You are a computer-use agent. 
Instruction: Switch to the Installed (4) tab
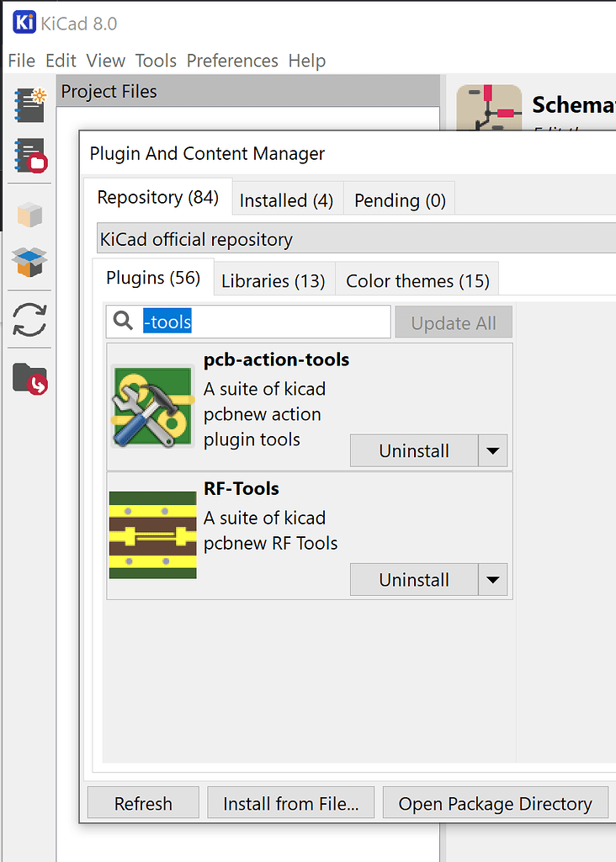tap(287, 200)
